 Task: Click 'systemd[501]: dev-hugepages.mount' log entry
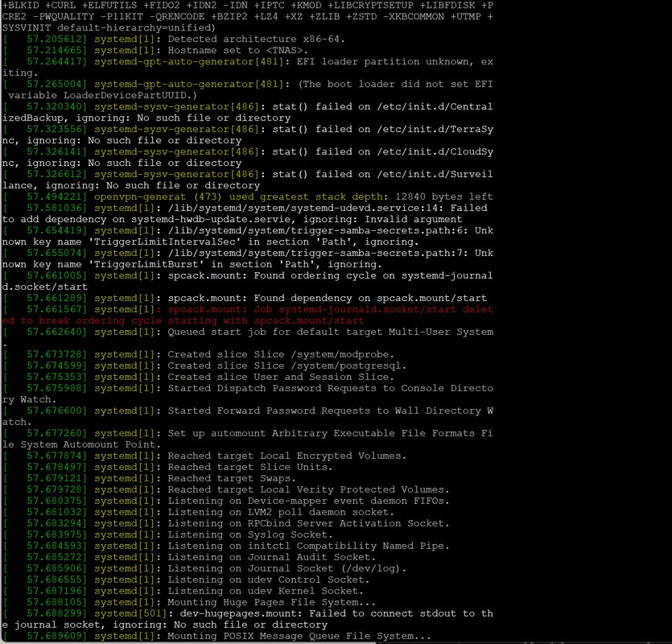[199, 613]
